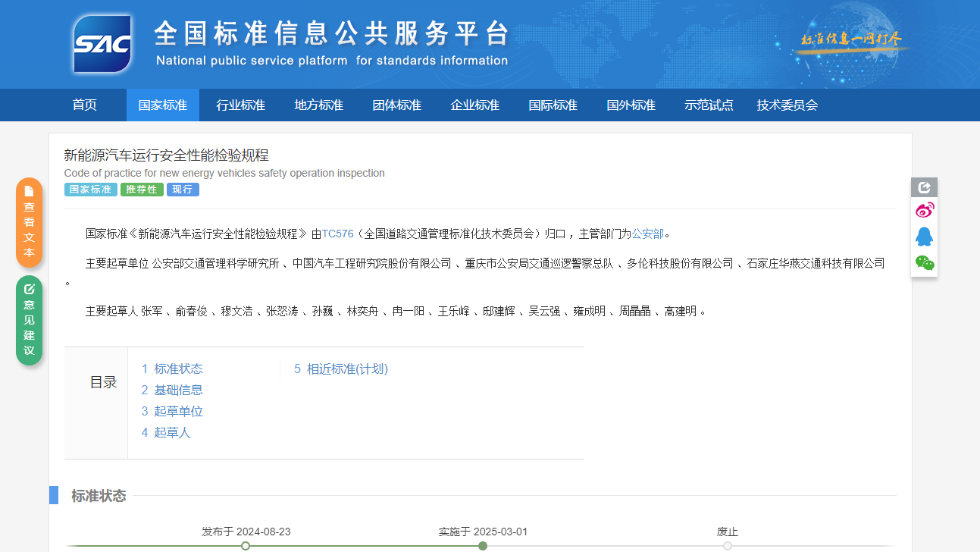Jump to 5 相近标准(计划) section
The width and height of the screenshot is (980, 552).
click(x=341, y=369)
